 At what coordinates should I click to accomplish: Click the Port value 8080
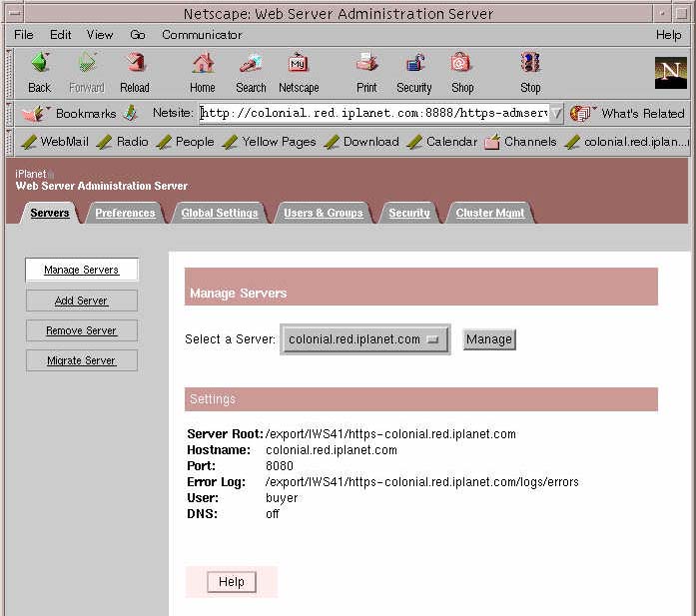click(280, 466)
